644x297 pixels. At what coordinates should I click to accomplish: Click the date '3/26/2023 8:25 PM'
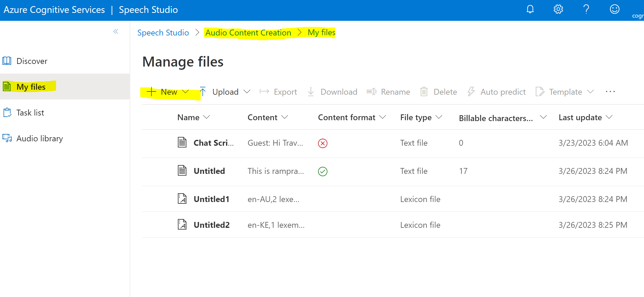tap(593, 225)
